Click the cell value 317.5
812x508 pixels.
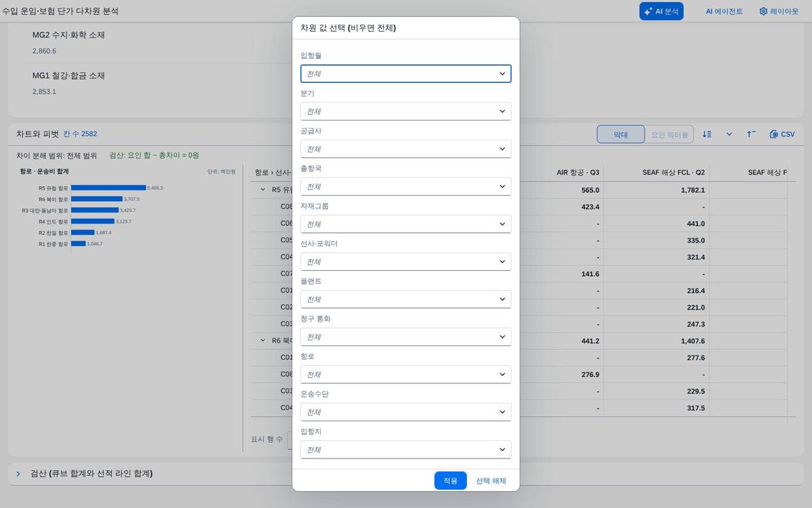click(696, 408)
